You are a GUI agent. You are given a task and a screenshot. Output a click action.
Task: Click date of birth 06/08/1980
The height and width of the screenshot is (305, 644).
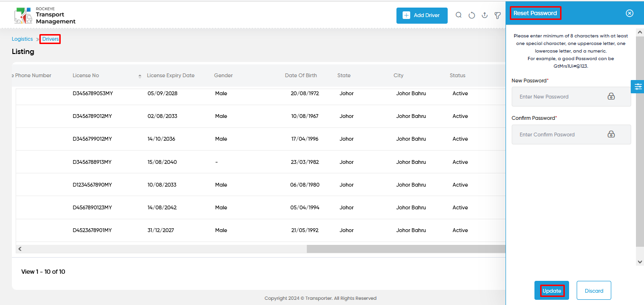pyautogui.click(x=304, y=185)
